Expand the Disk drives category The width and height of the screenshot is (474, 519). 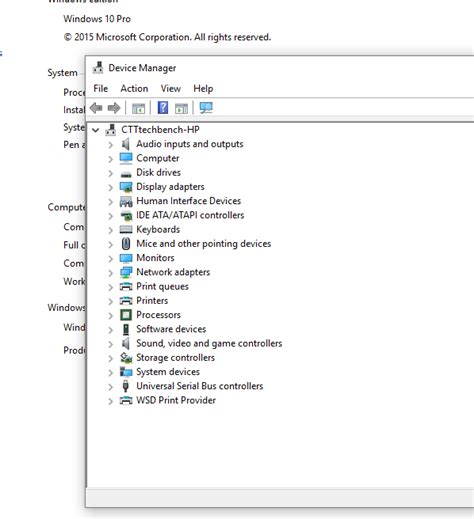(x=110, y=173)
